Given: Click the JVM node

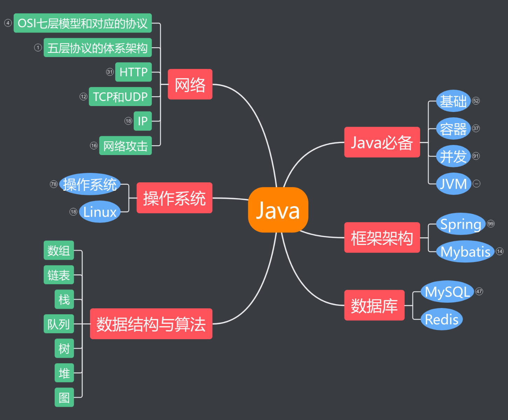Looking at the screenshot, I should tap(453, 183).
